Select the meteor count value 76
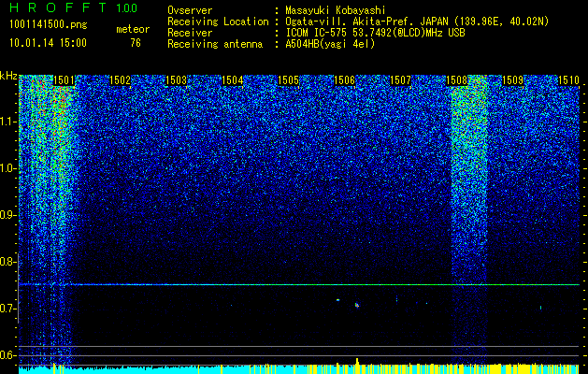The width and height of the screenshot is (588, 374). click(x=136, y=43)
